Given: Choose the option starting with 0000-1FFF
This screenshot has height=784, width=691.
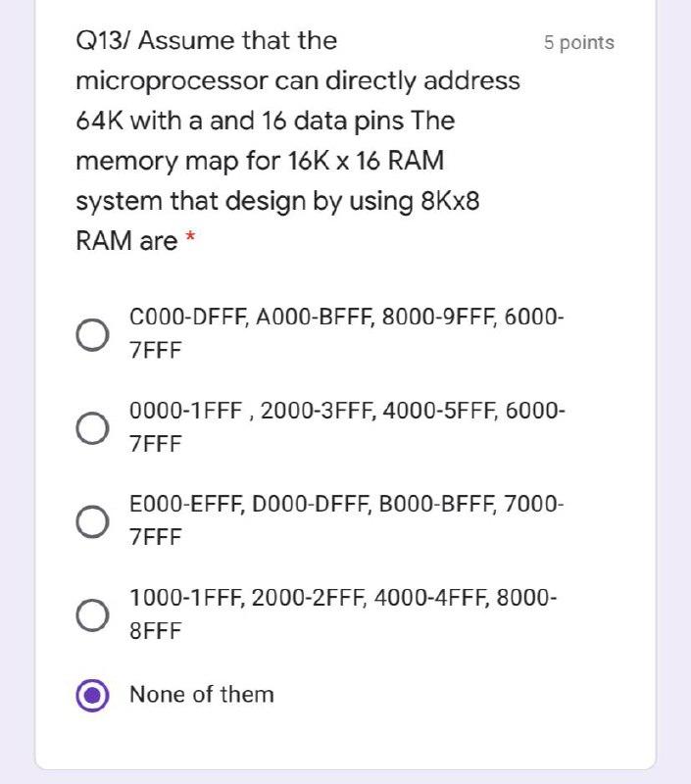Looking at the screenshot, I should 92,426.
